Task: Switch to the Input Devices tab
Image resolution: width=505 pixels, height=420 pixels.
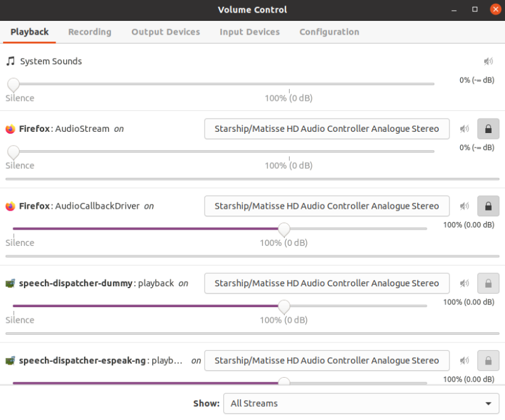Action: tap(249, 32)
